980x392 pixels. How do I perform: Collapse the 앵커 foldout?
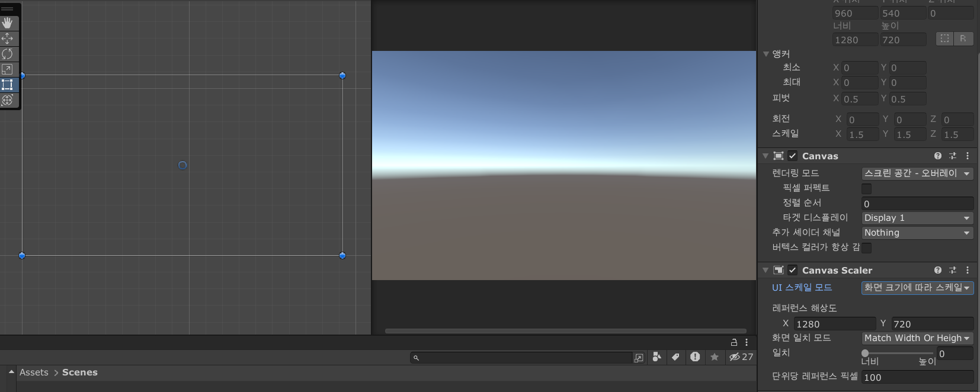[766, 54]
